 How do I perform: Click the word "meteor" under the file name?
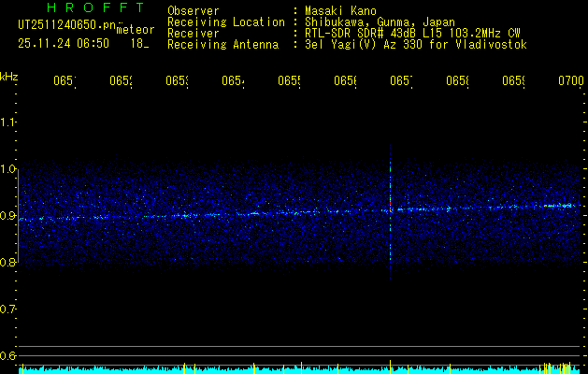pos(136,30)
